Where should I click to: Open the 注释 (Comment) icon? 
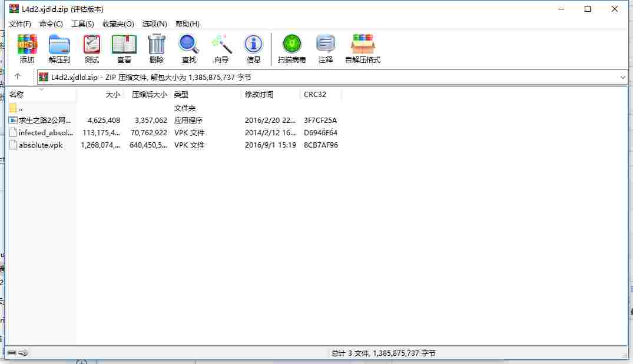tap(326, 44)
